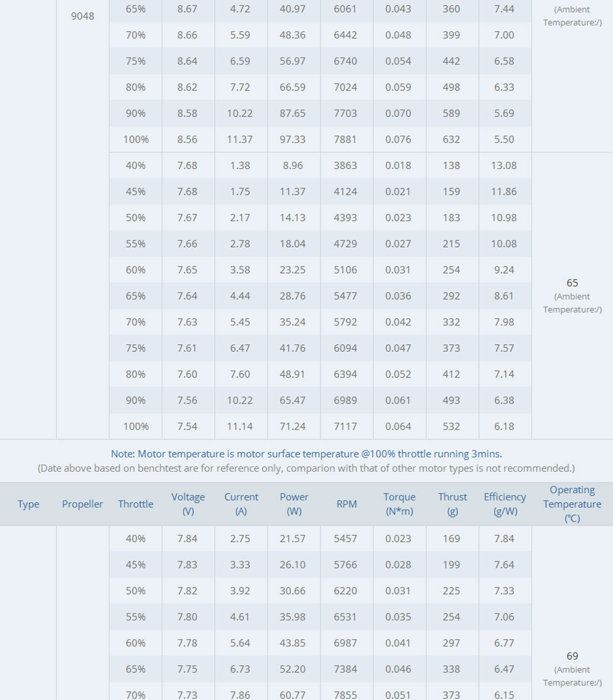Screen dimensions: 613x700
Task: Click the Current (A) column header
Action: [241, 504]
